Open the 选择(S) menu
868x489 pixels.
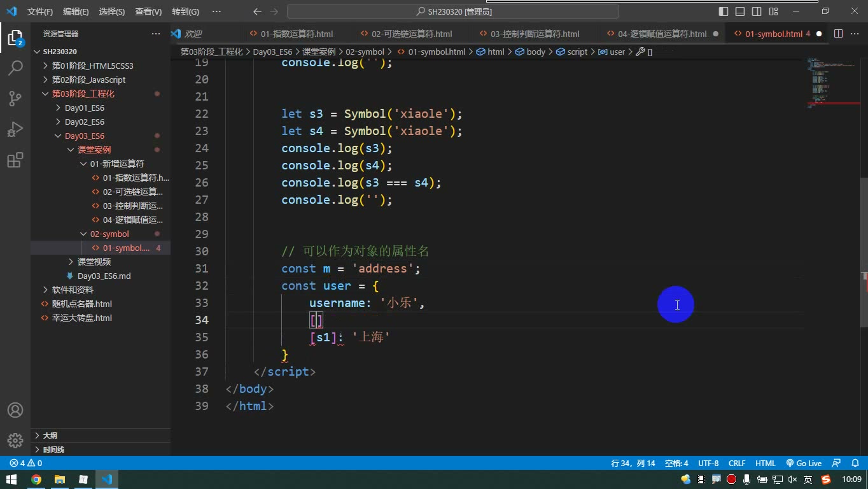112,11
